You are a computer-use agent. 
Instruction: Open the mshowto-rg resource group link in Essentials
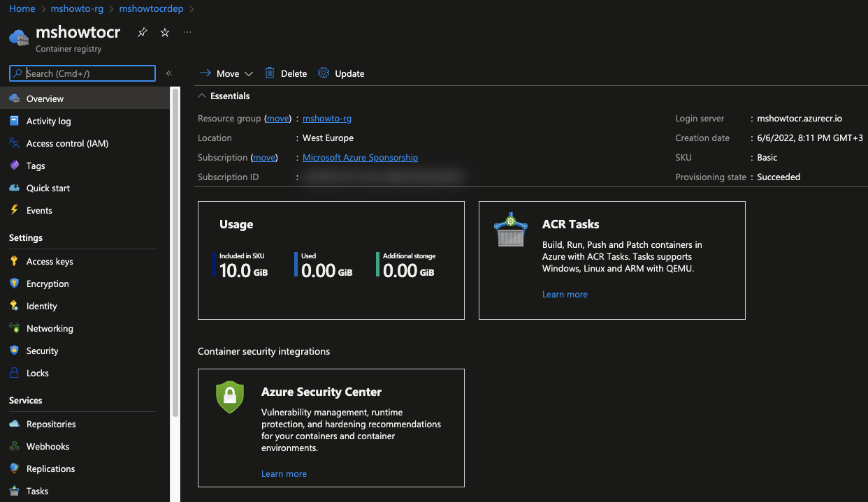pyautogui.click(x=327, y=119)
